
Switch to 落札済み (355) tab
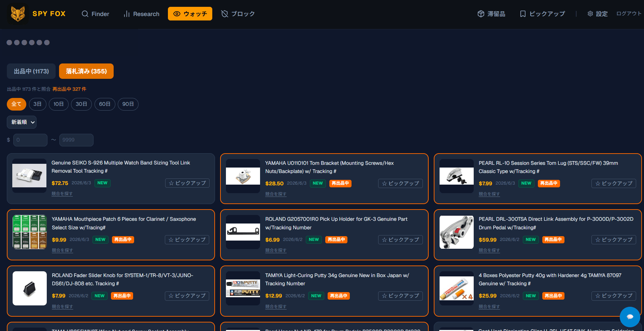(x=86, y=71)
